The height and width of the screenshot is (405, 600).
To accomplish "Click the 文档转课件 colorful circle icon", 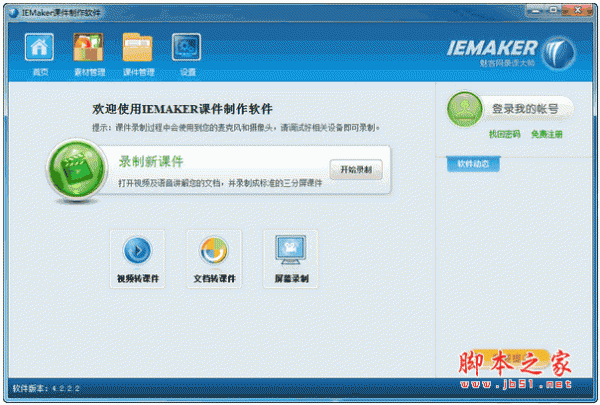I will [x=214, y=250].
